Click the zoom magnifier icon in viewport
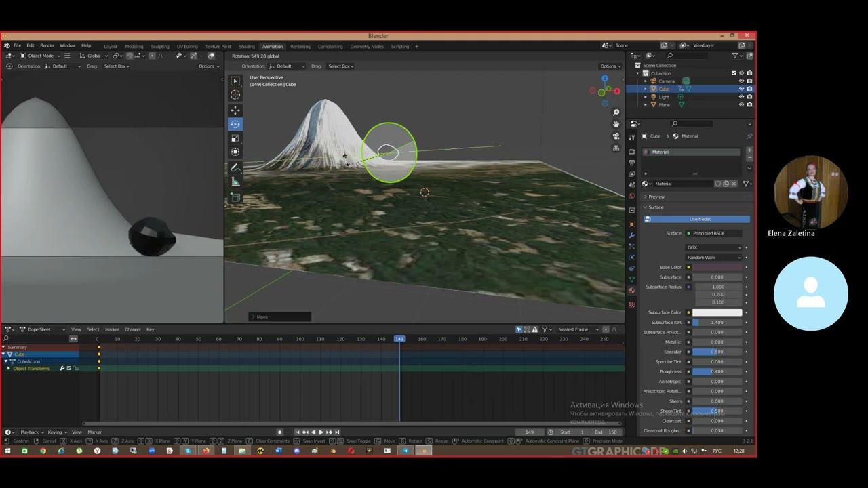Screen dimensions: 868x488 click(x=616, y=113)
